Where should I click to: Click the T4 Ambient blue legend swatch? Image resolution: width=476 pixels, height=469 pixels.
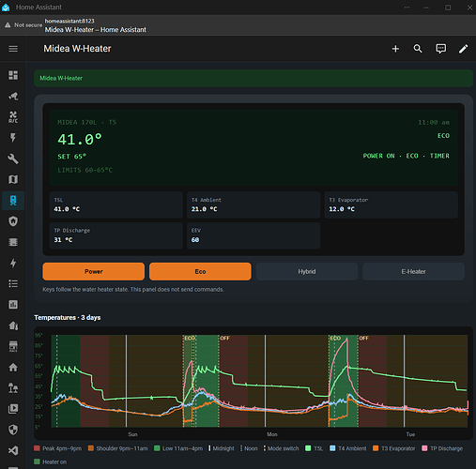pyautogui.click(x=332, y=448)
